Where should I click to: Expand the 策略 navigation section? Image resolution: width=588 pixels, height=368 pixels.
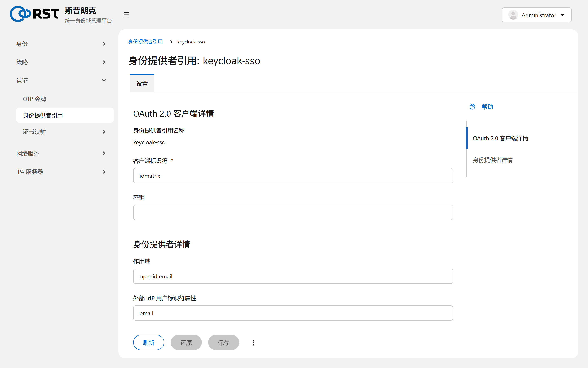click(61, 62)
